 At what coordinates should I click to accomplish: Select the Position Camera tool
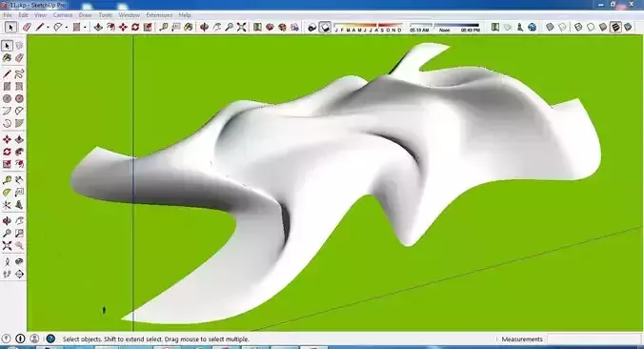[x=7, y=261]
